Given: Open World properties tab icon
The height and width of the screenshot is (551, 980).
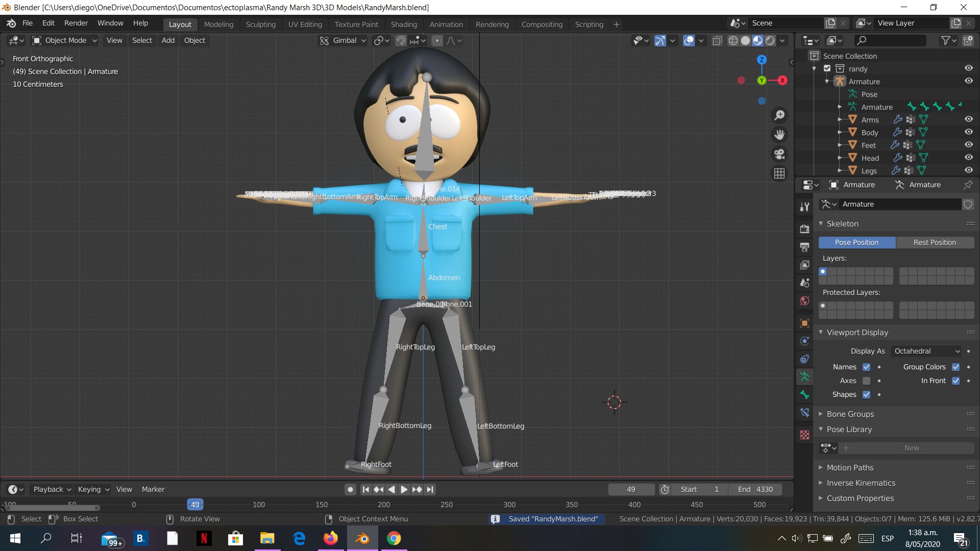Looking at the screenshot, I should pos(805,300).
